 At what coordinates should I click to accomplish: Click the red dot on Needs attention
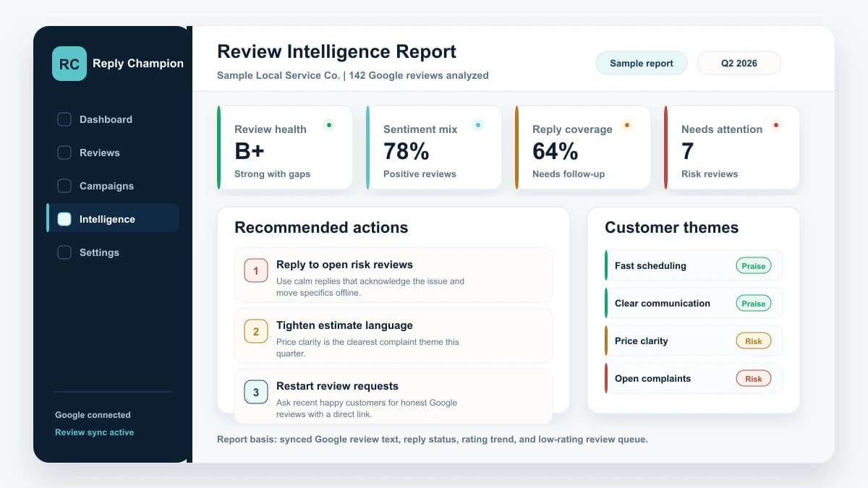[x=776, y=125]
